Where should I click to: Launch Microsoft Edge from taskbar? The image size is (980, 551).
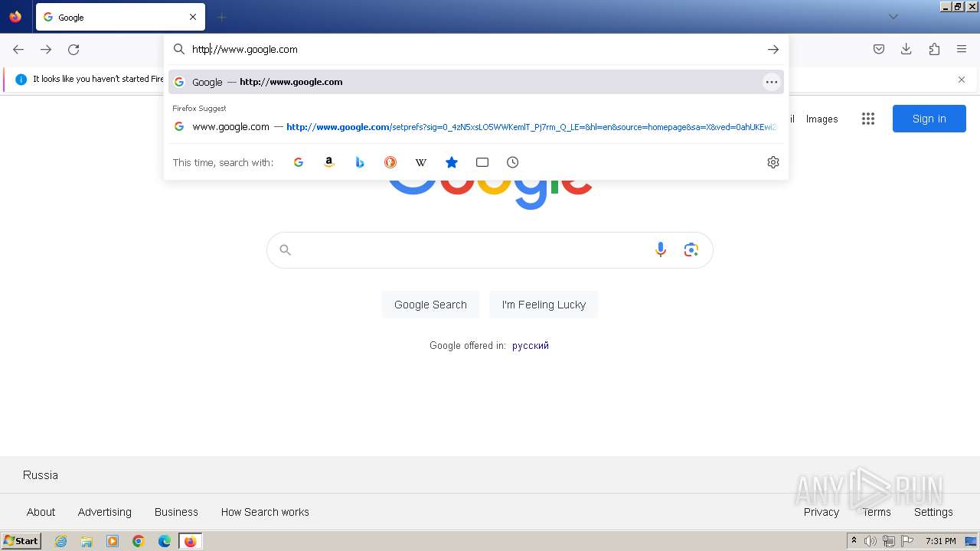point(165,541)
